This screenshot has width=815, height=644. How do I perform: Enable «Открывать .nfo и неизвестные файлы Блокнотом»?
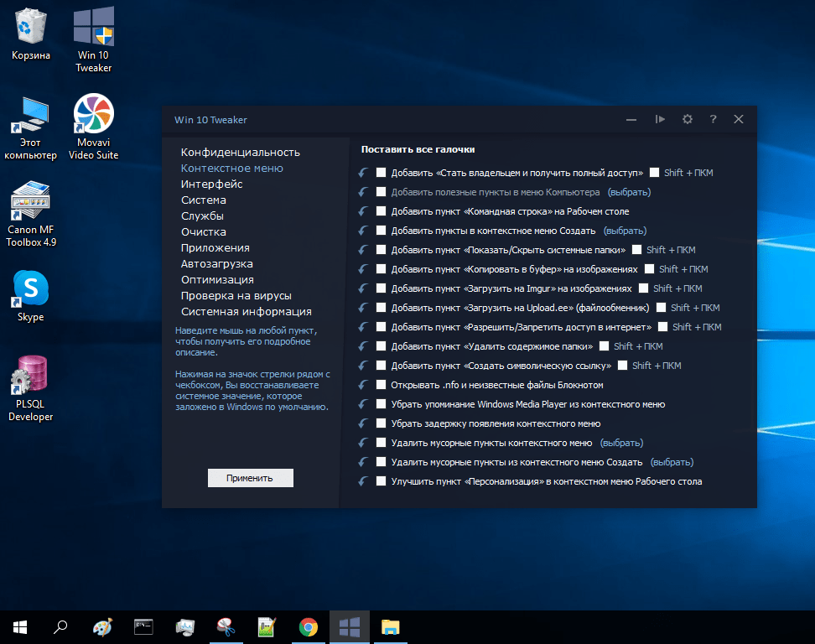click(x=382, y=385)
